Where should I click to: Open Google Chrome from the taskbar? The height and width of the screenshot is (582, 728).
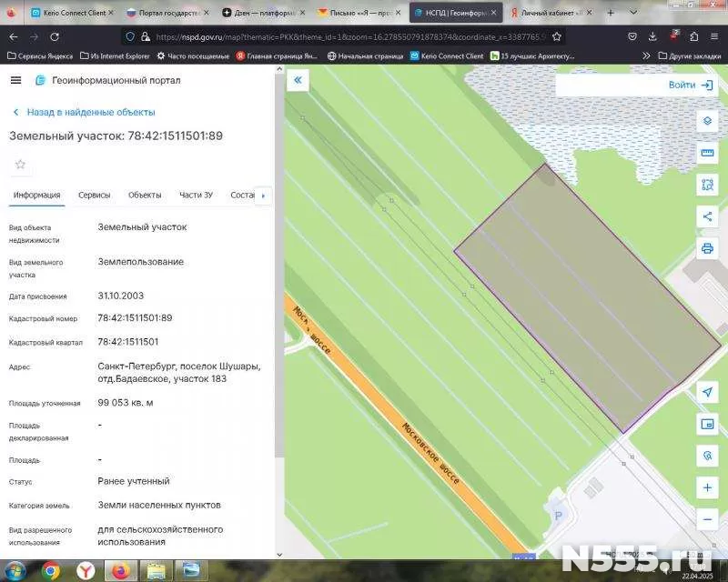pos(51,570)
